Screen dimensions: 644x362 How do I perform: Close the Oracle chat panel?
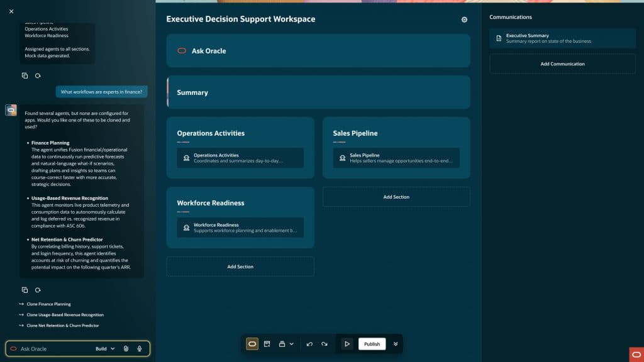pos(11,11)
